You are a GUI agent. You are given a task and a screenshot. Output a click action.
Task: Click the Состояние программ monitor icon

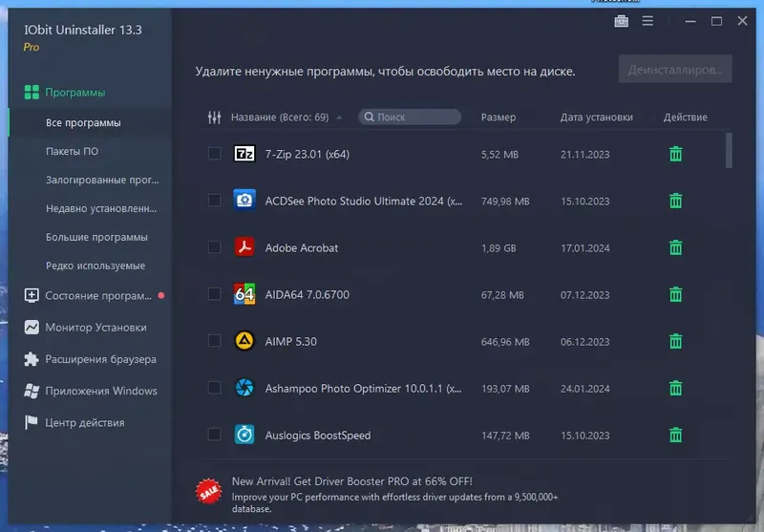pyautogui.click(x=32, y=295)
